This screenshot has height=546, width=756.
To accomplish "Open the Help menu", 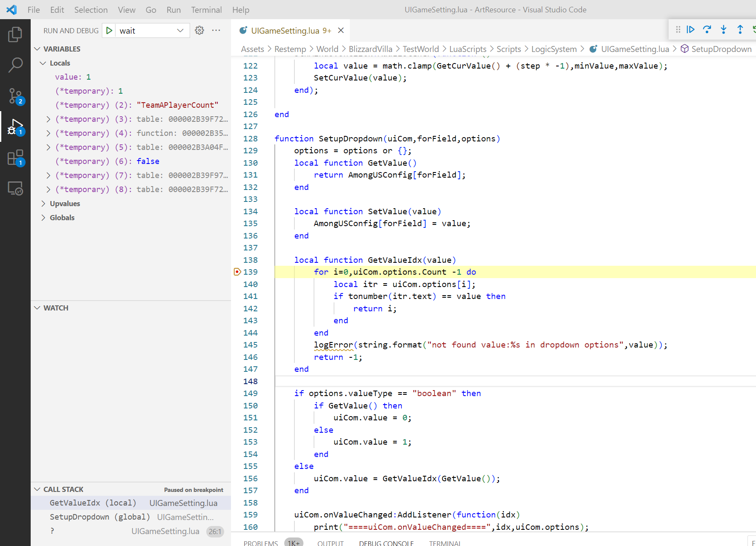I will pos(241,10).
